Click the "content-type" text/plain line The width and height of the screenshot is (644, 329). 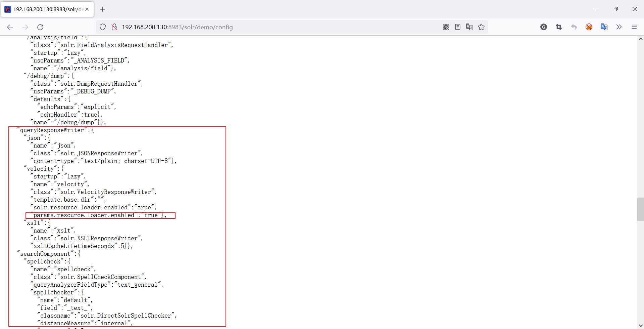pyautogui.click(x=103, y=161)
